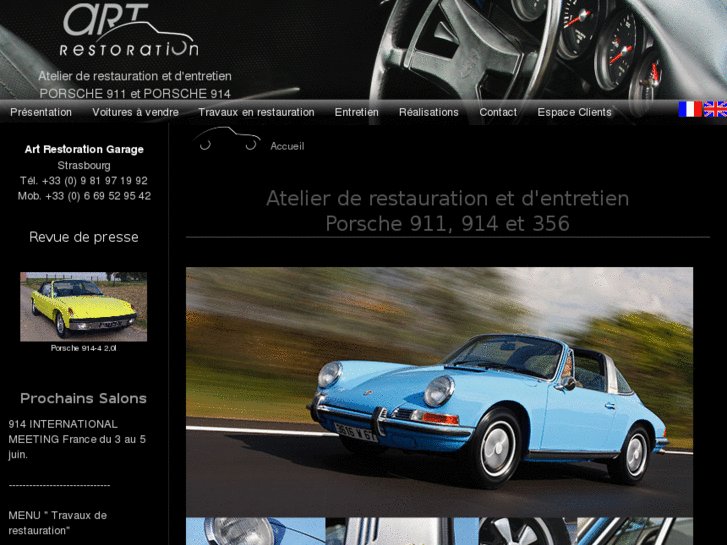
Task: Open the Revue de presse heading
Action: coord(84,237)
